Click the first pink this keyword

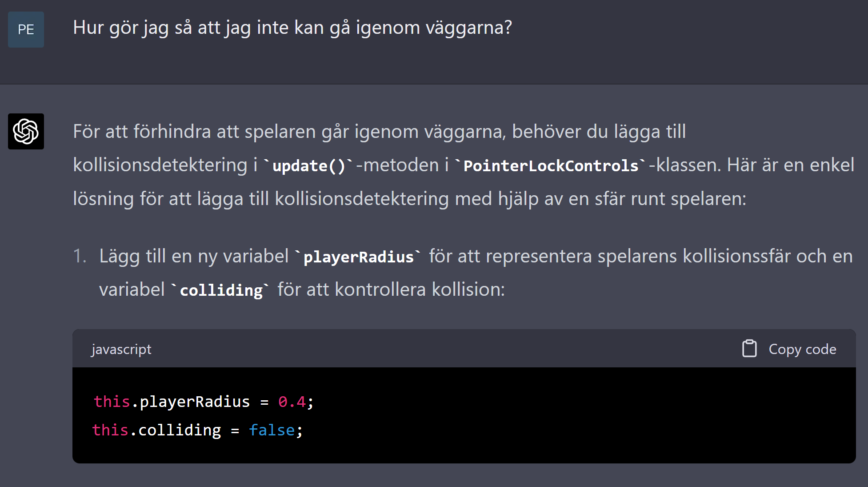pyautogui.click(x=112, y=402)
